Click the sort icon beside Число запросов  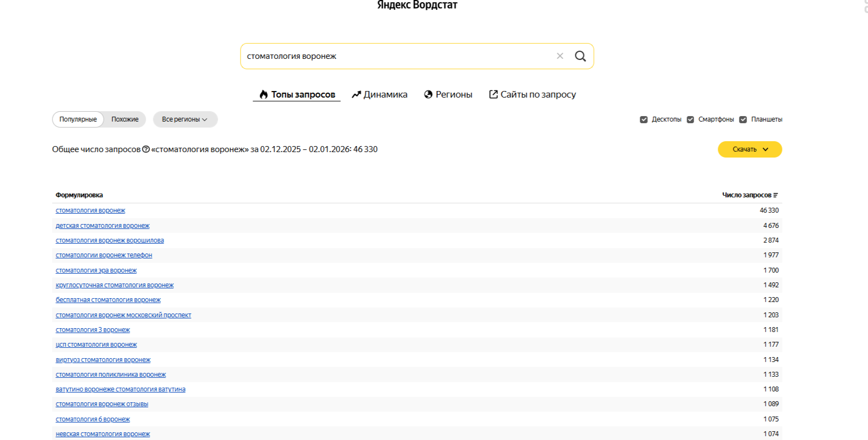click(775, 195)
